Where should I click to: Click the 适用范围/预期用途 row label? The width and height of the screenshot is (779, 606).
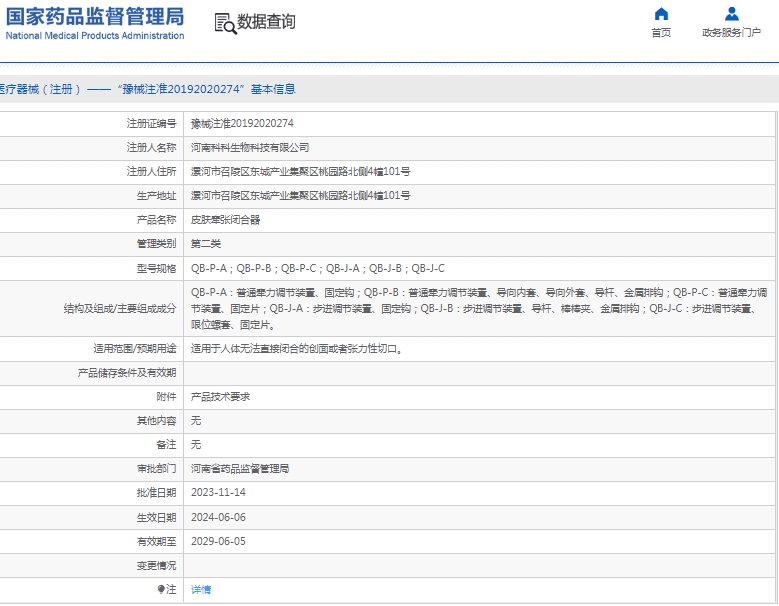135,349
